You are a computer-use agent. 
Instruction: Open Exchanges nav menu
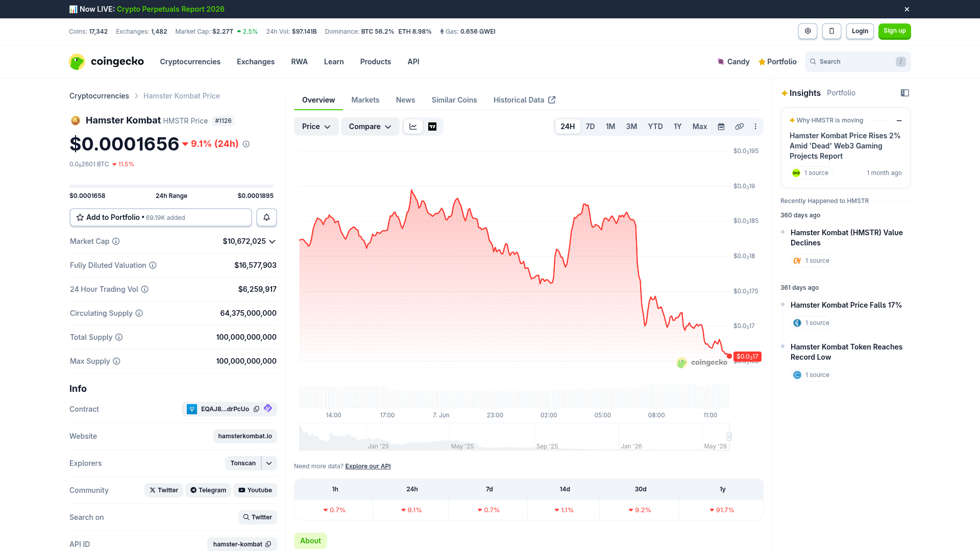(256, 62)
